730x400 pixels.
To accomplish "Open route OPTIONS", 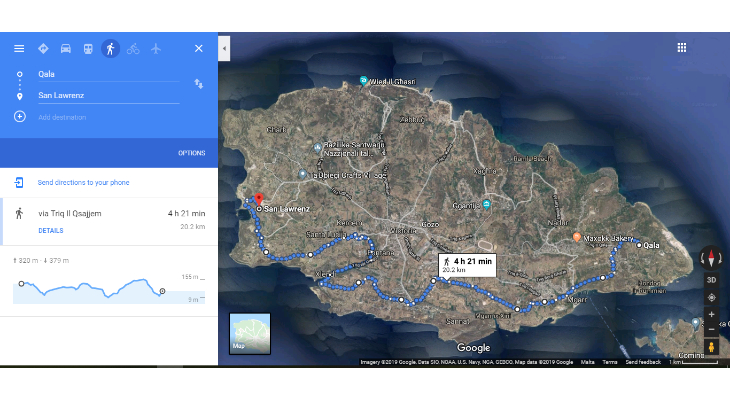I will pyautogui.click(x=191, y=153).
